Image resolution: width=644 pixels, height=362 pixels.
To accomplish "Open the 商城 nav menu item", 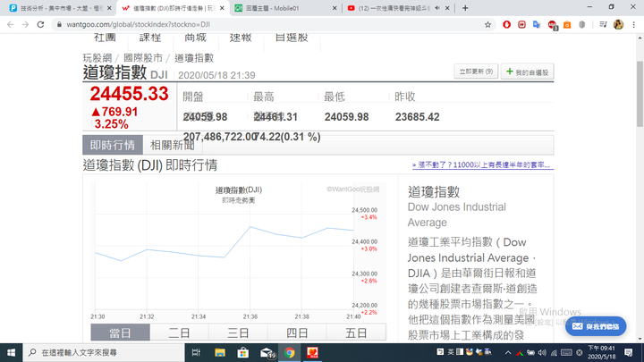I will coord(195,38).
